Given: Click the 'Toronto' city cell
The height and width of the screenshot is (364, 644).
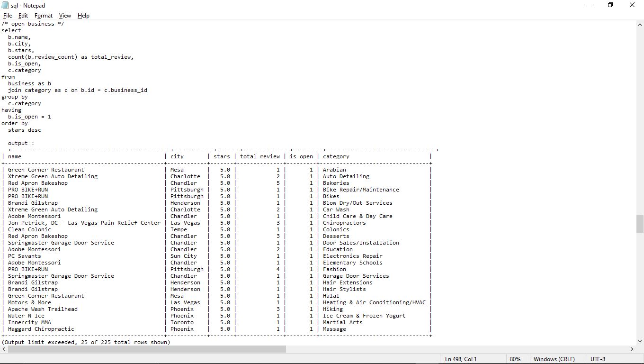Looking at the screenshot, I should coord(182,322).
